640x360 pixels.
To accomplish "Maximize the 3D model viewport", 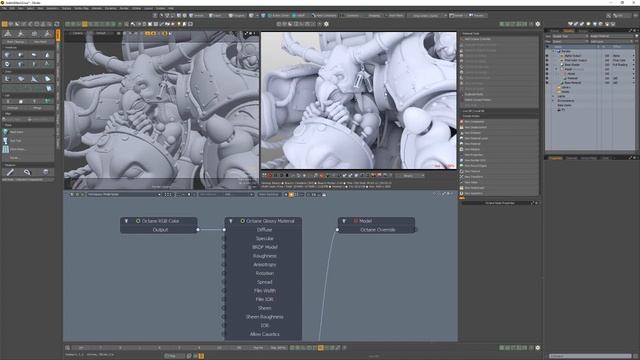I will tap(247, 33).
